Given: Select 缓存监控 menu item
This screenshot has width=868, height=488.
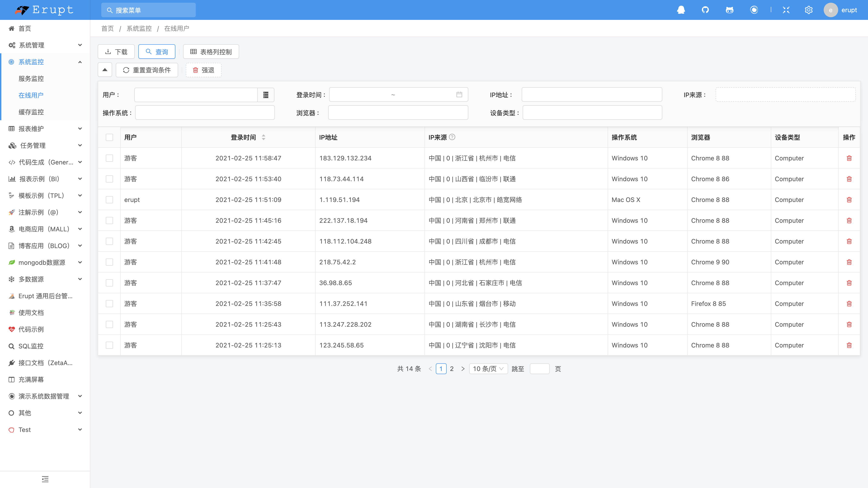Looking at the screenshot, I should (31, 112).
